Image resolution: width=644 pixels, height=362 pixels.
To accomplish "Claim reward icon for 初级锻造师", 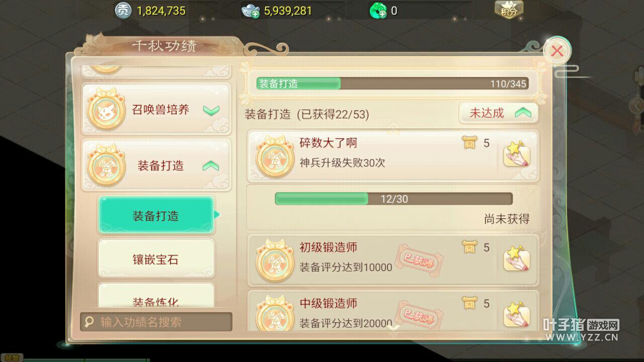I will (517, 258).
